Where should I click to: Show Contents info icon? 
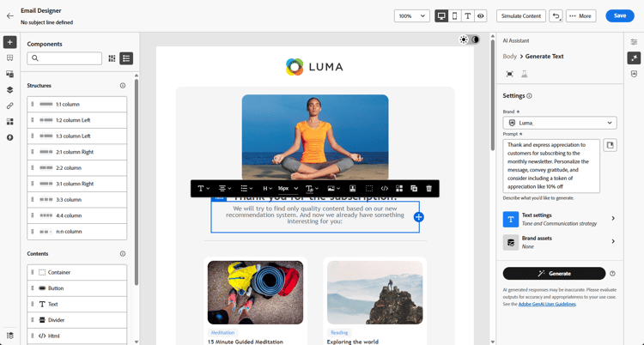[123, 253]
